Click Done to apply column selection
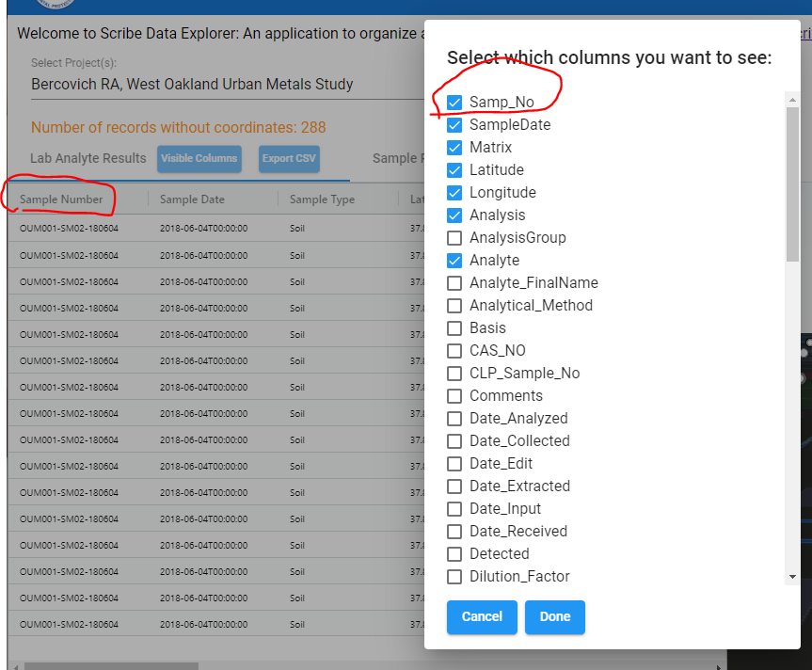Viewport: 812px width, 670px height. tap(554, 617)
